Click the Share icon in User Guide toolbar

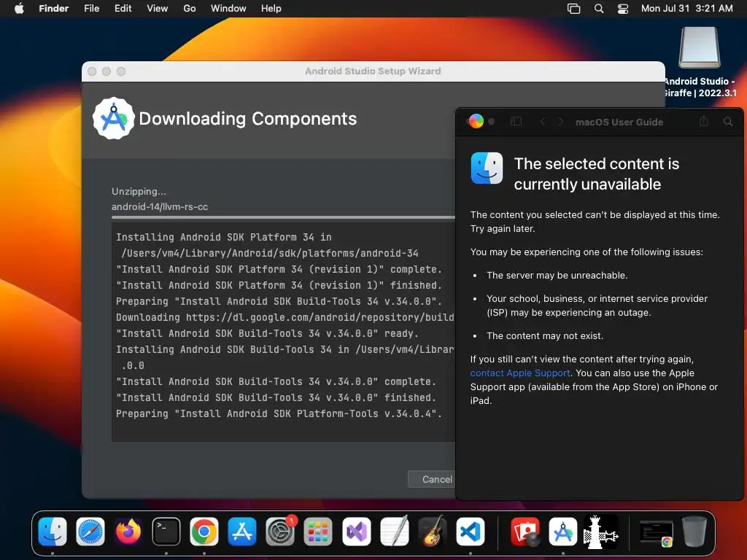[x=703, y=121]
